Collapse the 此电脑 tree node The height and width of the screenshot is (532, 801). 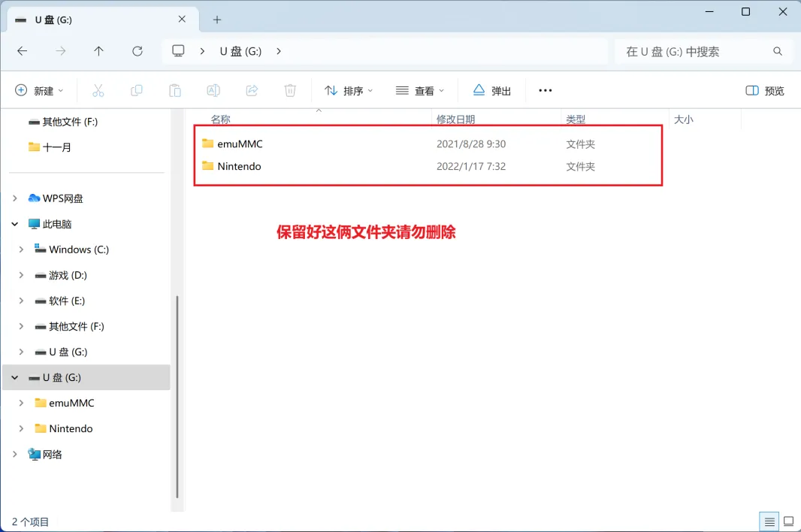[x=14, y=223]
